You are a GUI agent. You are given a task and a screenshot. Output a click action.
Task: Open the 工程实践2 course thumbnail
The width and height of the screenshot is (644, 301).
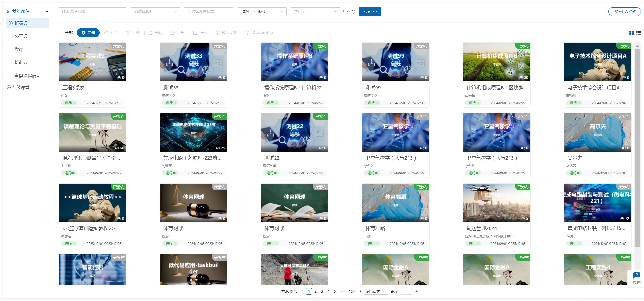92,62
